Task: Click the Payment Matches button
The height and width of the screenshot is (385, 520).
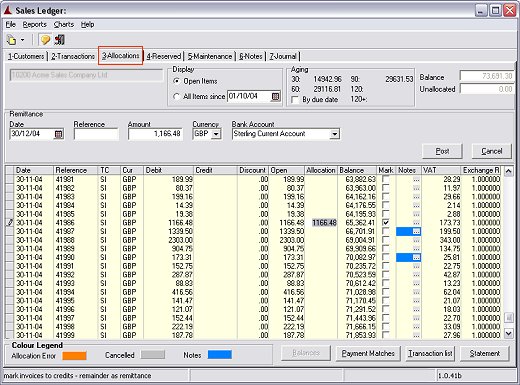Action: click(368, 353)
